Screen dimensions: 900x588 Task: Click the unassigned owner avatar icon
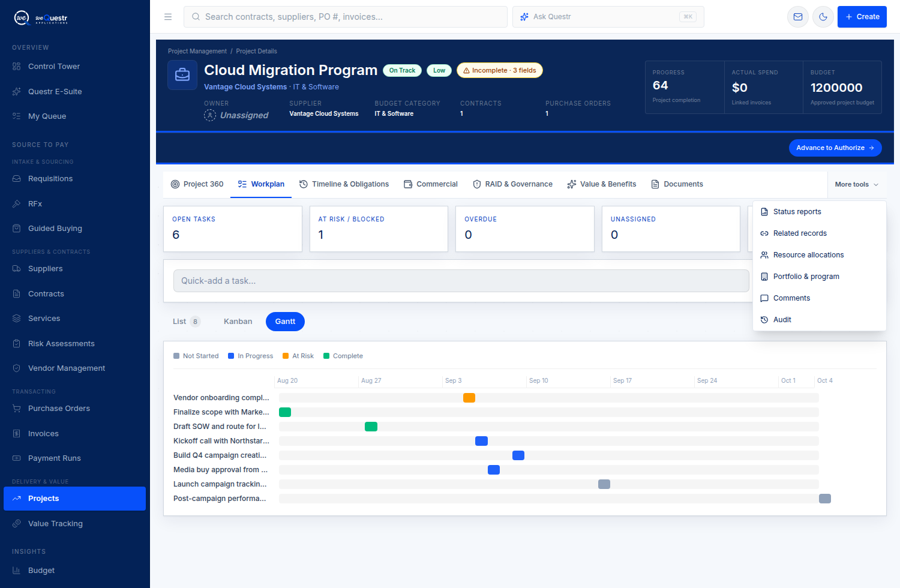click(x=210, y=115)
